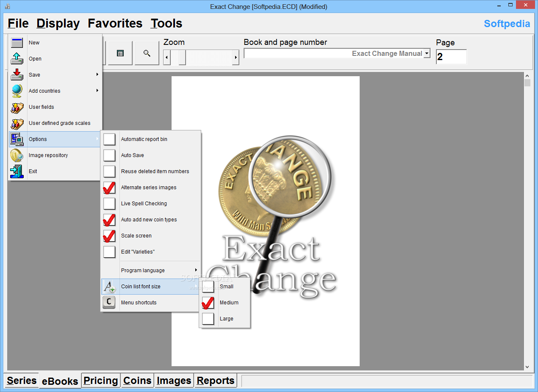Click the Options computer icon
This screenshot has height=392, width=538.
pos(17,139)
